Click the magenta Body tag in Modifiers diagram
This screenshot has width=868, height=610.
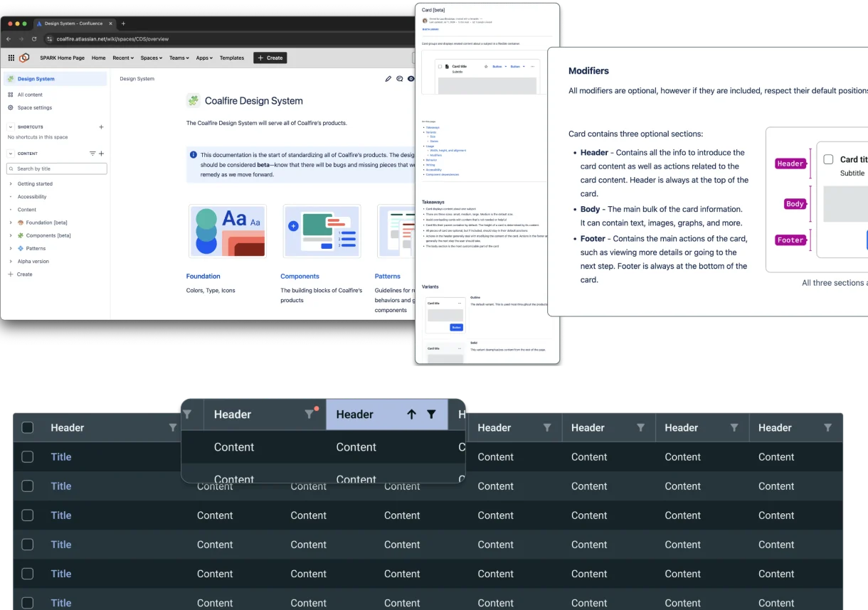click(x=795, y=204)
